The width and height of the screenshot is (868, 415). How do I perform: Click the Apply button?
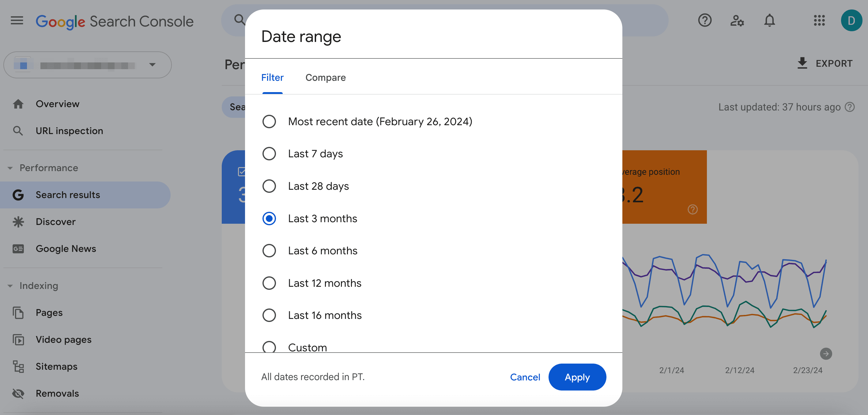coord(577,377)
